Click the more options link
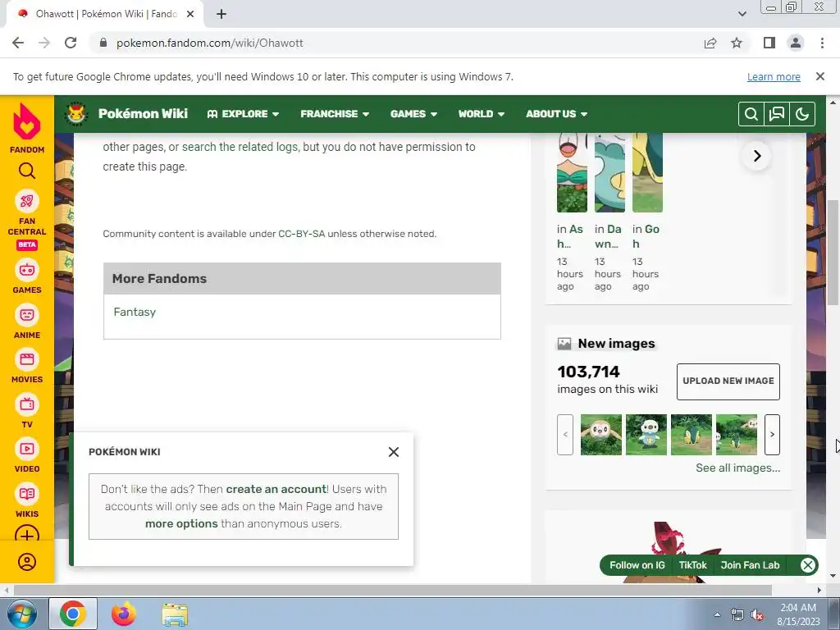This screenshot has width=840, height=630. click(x=181, y=523)
